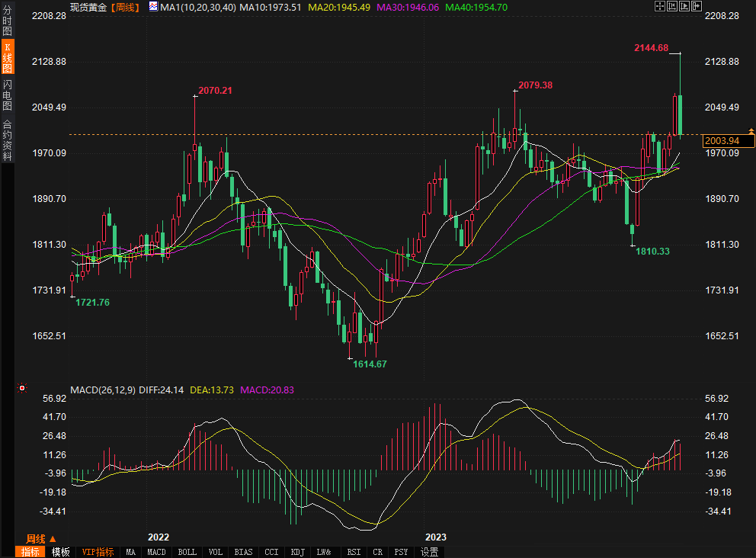This screenshot has height=558, width=756.
Task: Click the 2144.68 high candlestick marker
Action: coord(680,53)
